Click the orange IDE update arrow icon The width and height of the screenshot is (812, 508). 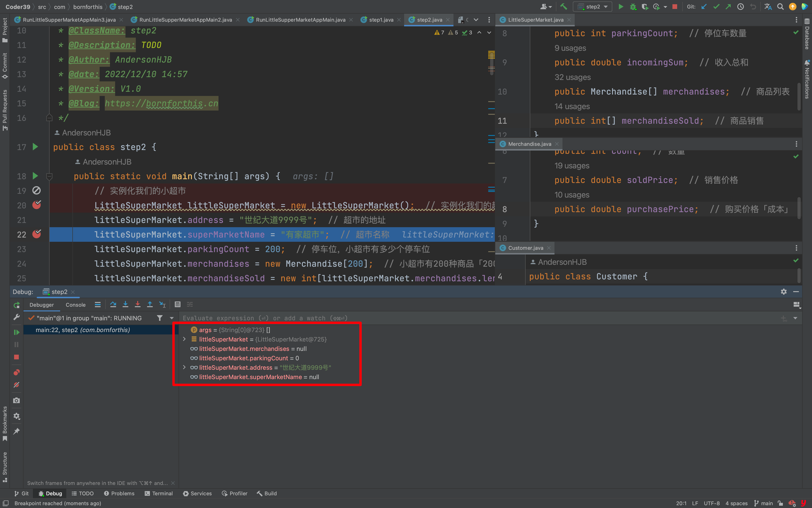point(792,7)
